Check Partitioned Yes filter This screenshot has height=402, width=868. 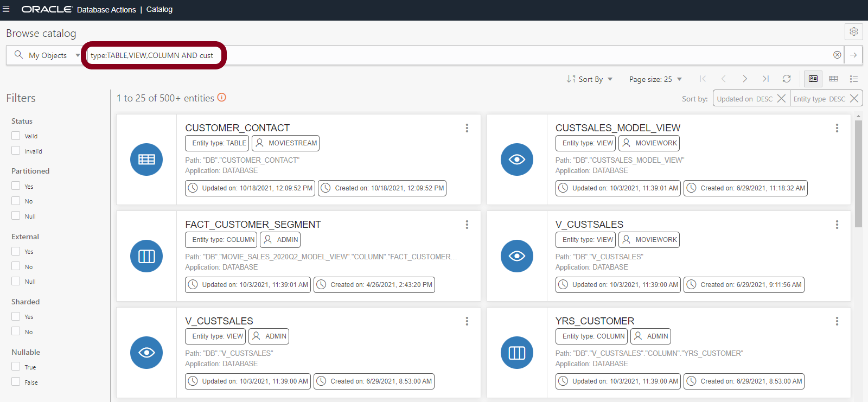(16, 186)
